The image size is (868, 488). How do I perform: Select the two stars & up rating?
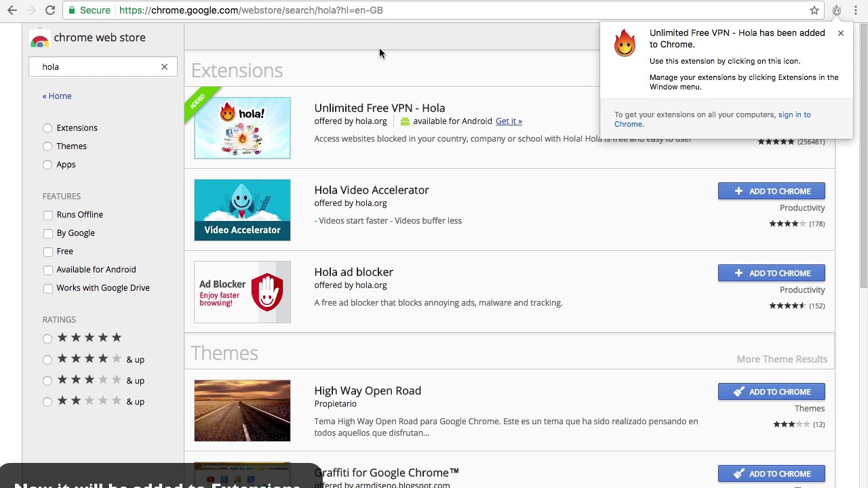pyautogui.click(x=47, y=402)
